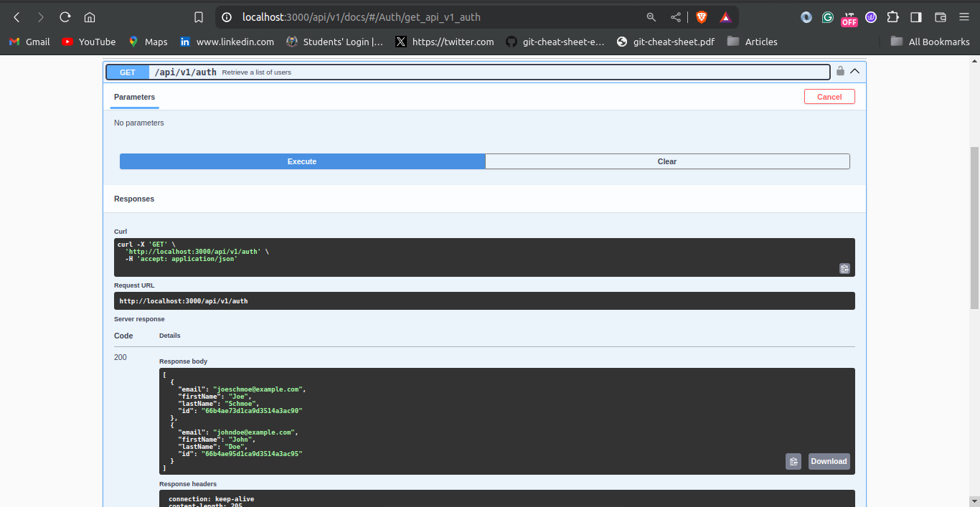Click the authorization lock on GET /api/v1/auth
The width and height of the screenshot is (980, 507).
pos(840,71)
